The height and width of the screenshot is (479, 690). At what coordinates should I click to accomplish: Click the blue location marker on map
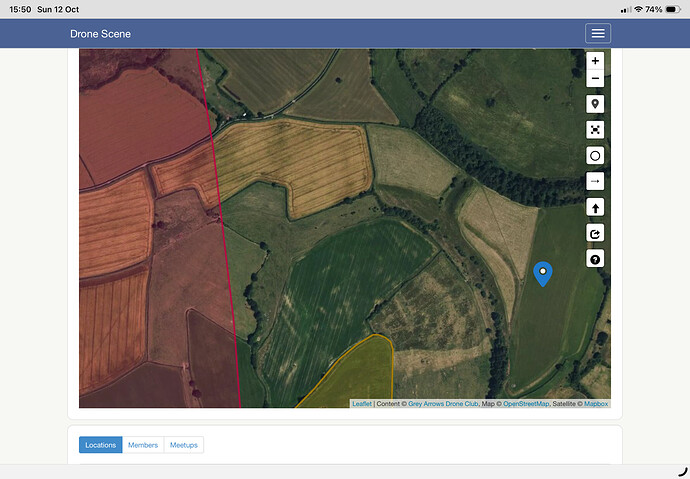point(542,273)
